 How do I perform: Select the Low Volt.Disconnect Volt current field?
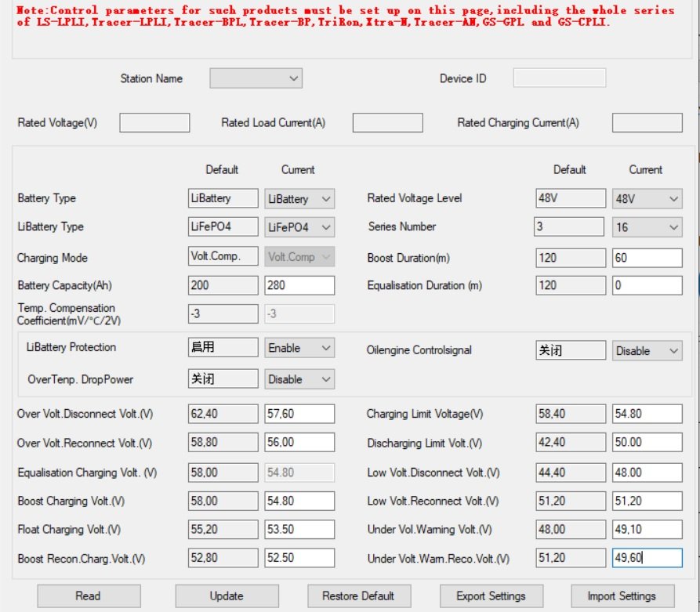pos(647,473)
